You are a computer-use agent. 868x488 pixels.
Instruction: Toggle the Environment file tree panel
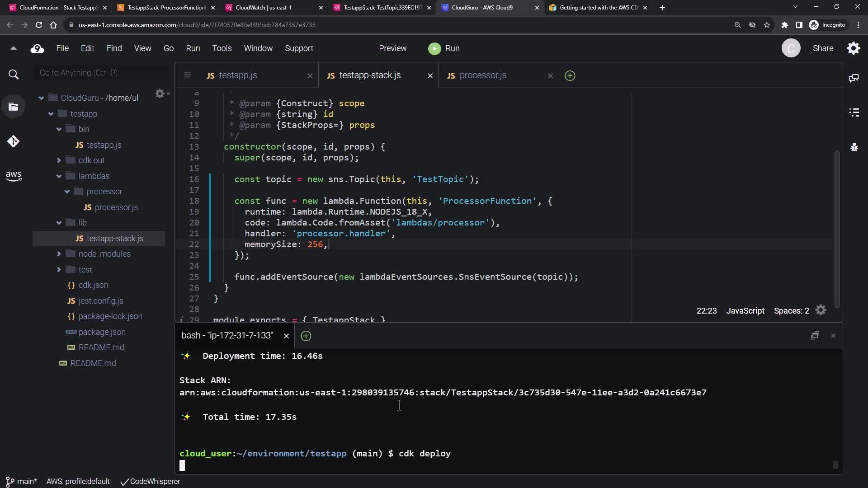[x=14, y=107]
